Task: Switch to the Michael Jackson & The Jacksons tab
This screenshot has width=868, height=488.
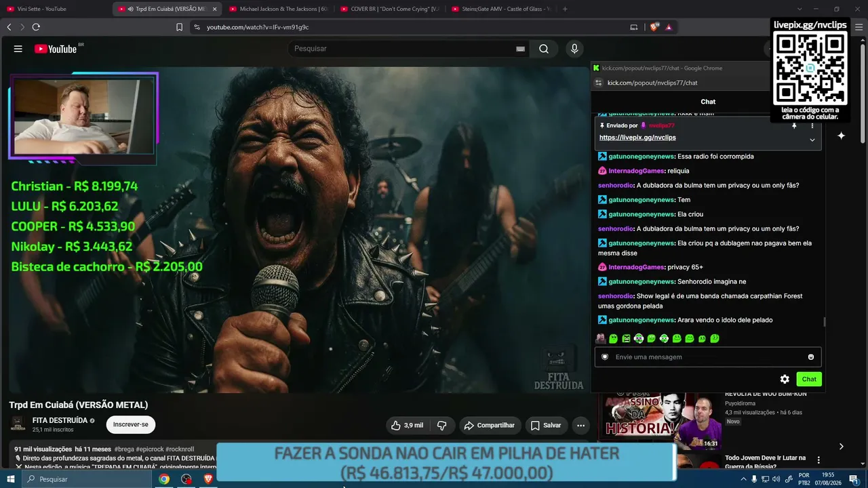Action: [x=278, y=9]
